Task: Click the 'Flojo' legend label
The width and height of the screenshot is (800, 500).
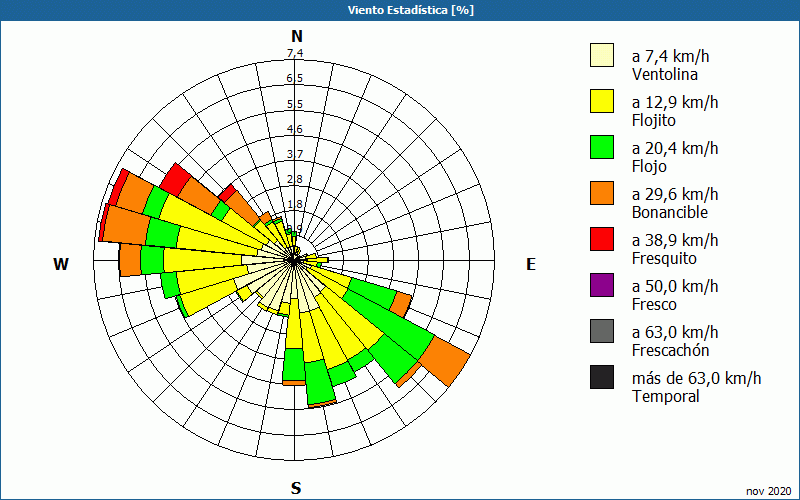Action: (649, 166)
